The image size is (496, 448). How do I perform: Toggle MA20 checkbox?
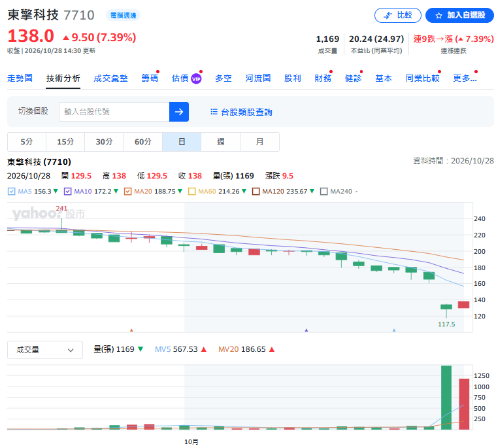pyautogui.click(x=128, y=192)
